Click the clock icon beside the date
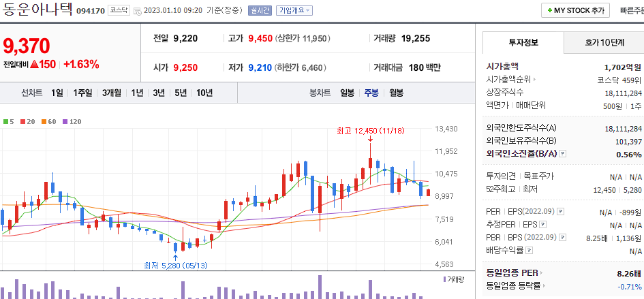 [138, 11]
